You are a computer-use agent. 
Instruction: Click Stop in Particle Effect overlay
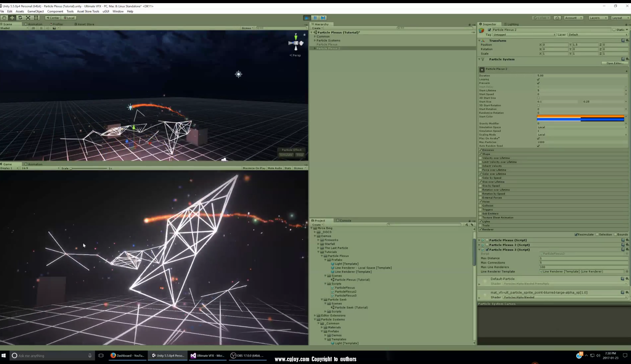point(300,155)
